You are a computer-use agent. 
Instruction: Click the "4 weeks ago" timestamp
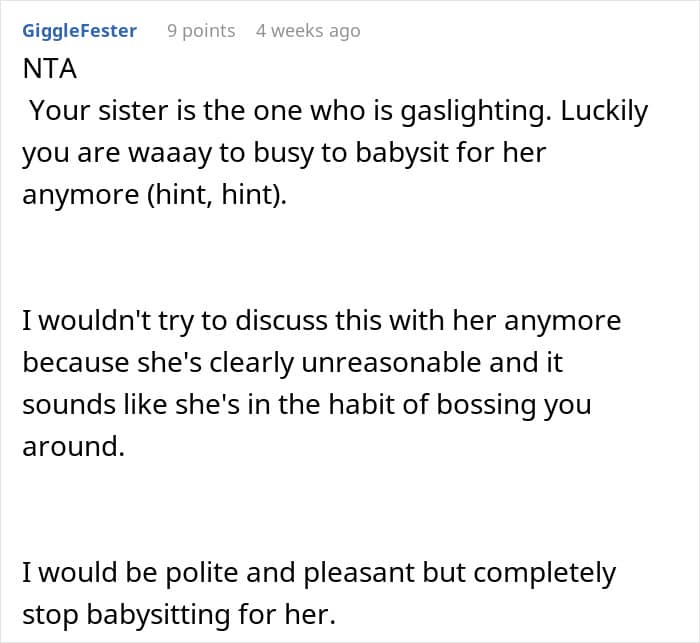(x=307, y=30)
